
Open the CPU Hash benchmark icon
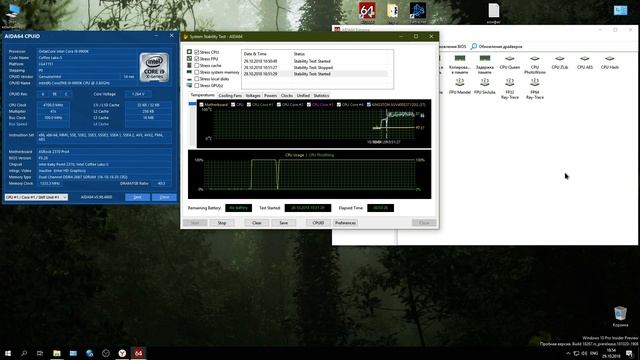coord(609,58)
